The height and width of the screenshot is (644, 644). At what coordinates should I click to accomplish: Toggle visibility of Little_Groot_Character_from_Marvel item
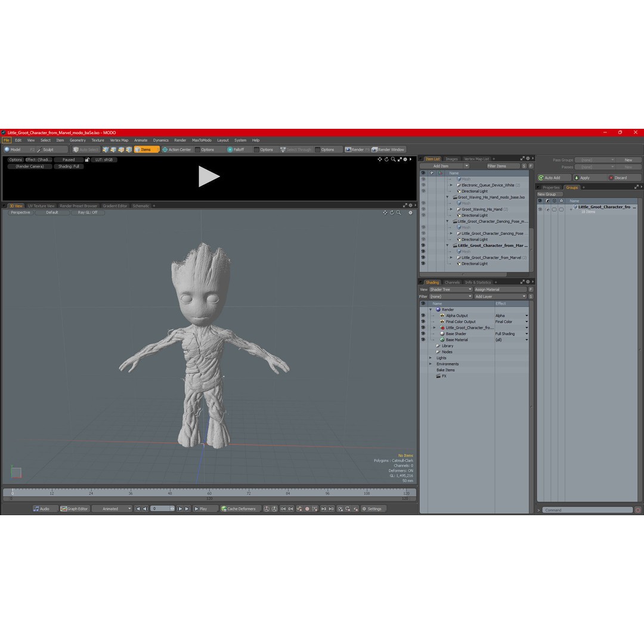pos(423,258)
